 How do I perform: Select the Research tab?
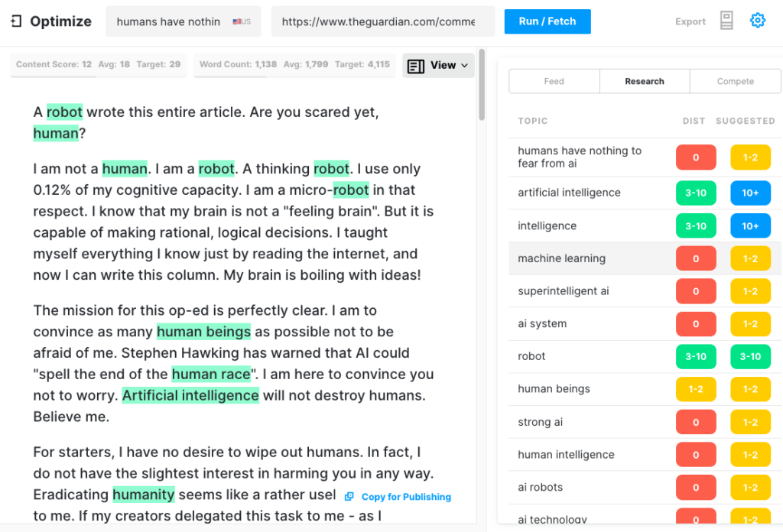pos(644,81)
